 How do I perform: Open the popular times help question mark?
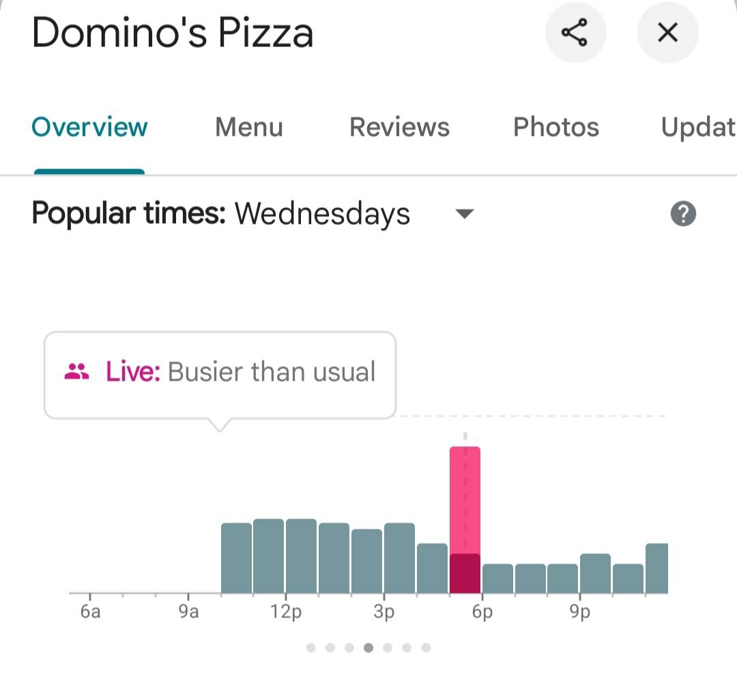click(683, 214)
